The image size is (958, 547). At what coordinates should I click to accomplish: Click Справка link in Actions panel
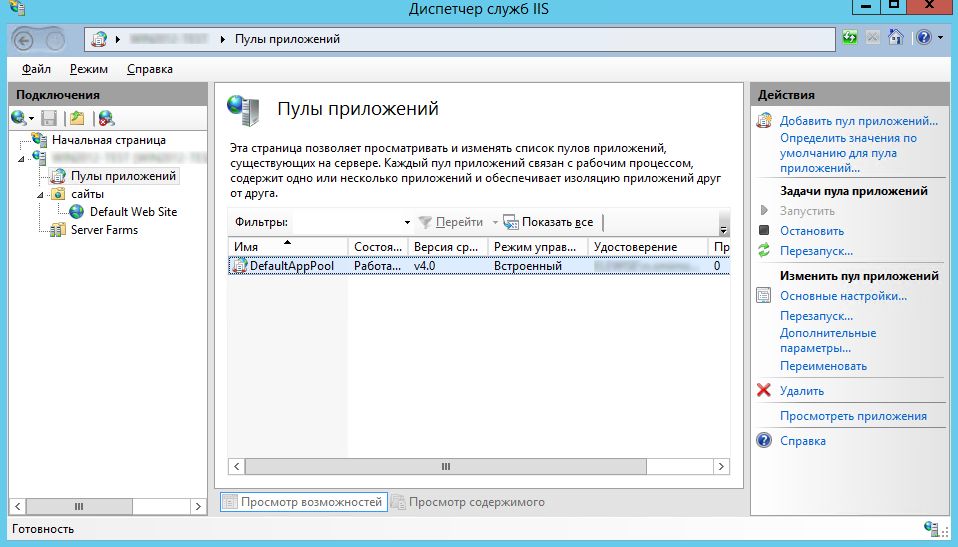tap(802, 441)
